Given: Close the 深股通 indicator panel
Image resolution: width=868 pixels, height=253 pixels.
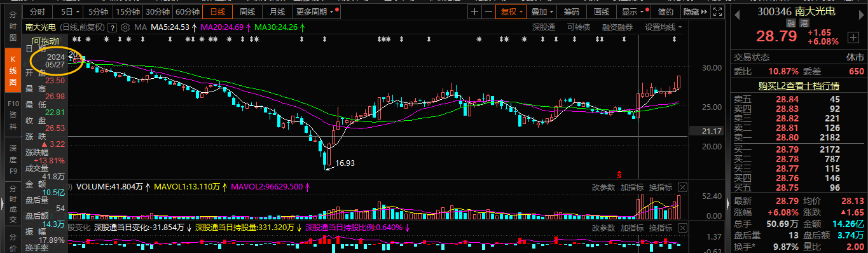Looking at the screenshot, I should [x=682, y=227].
